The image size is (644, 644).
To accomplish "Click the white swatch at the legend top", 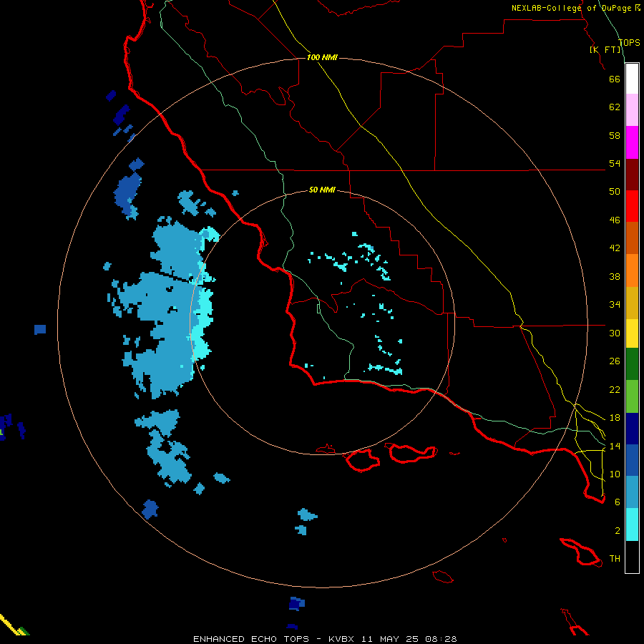I will pyautogui.click(x=632, y=79).
